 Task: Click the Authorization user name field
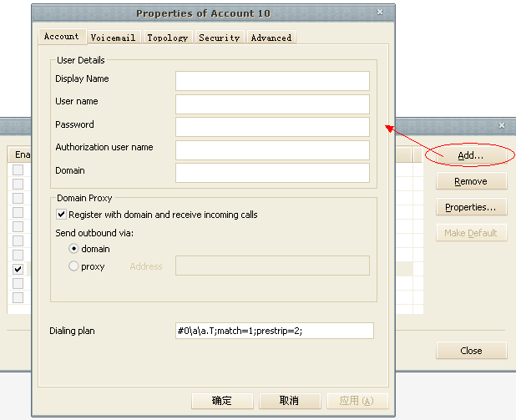click(272, 149)
